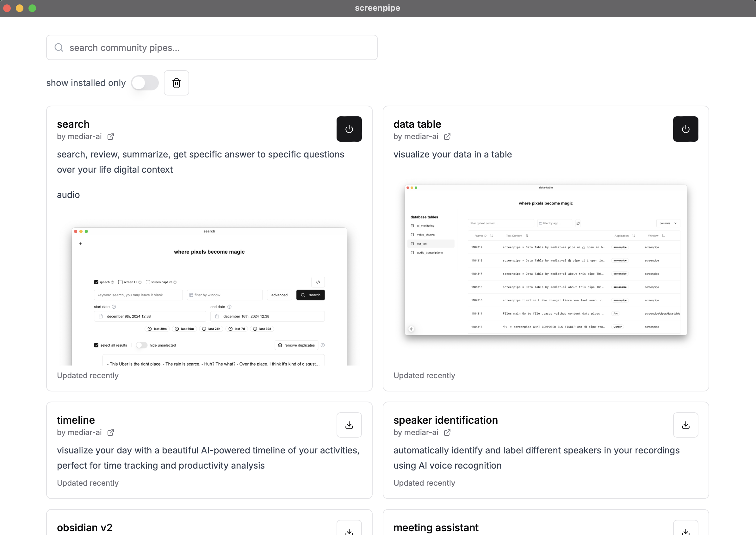
Task: Click magnifier icon in search bar
Action: coord(59,48)
